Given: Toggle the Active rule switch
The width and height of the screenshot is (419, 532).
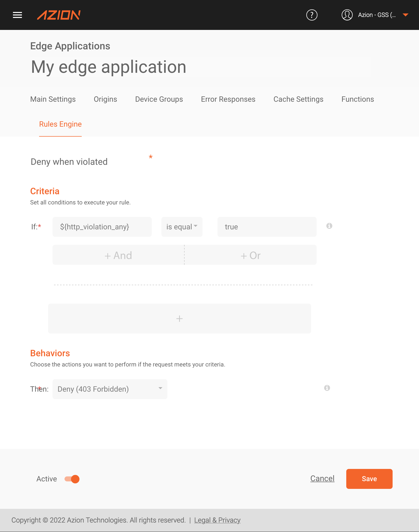Looking at the screenshot, I should point(72,479).
